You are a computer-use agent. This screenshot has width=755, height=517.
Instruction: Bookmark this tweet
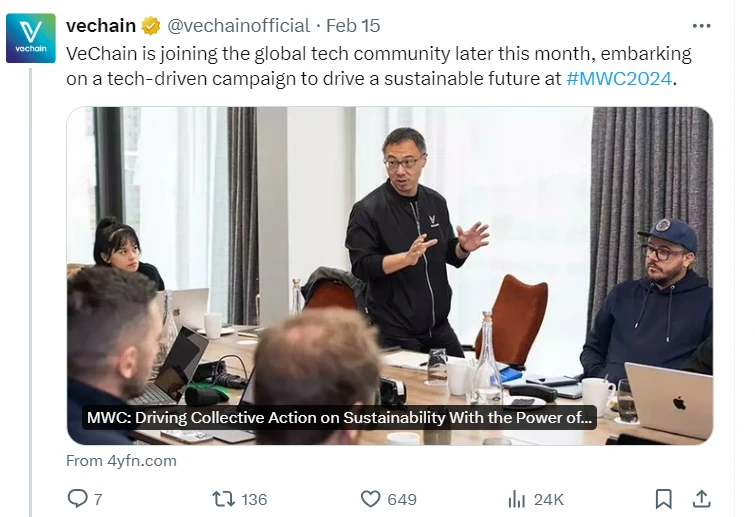click(x=663, y=498)
